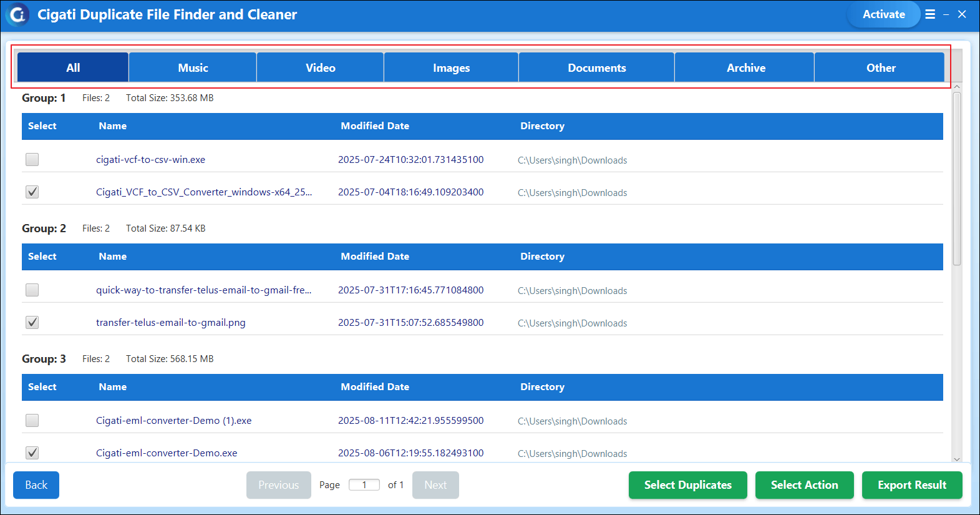Click file name transfer-telus-email-to-gmail.png
This screenshot has width=980, height=515.
tap(171, 323)
